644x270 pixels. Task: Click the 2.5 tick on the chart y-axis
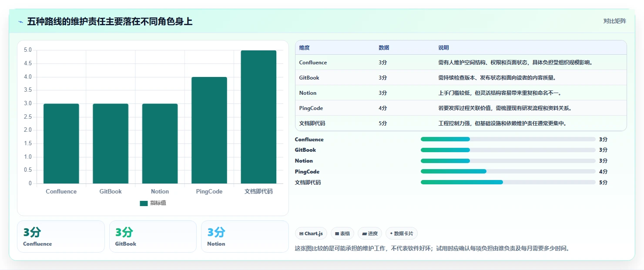coord(28,117)
